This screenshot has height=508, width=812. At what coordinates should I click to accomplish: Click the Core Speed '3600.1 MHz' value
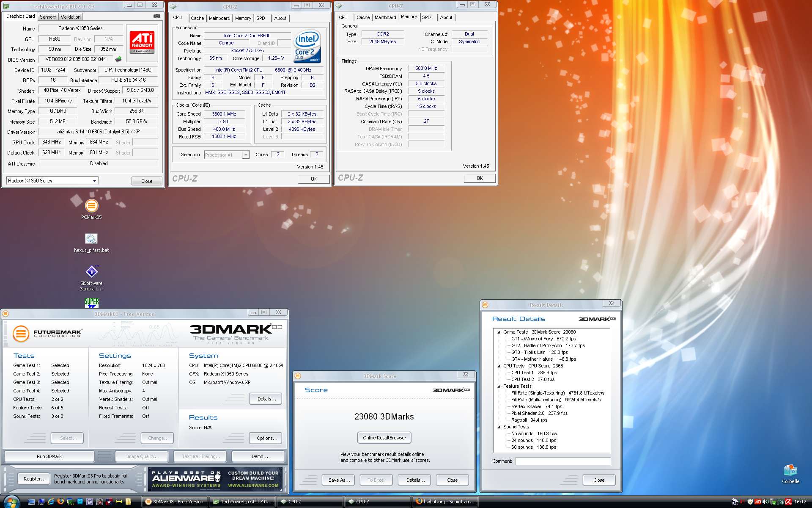(224, 114)
